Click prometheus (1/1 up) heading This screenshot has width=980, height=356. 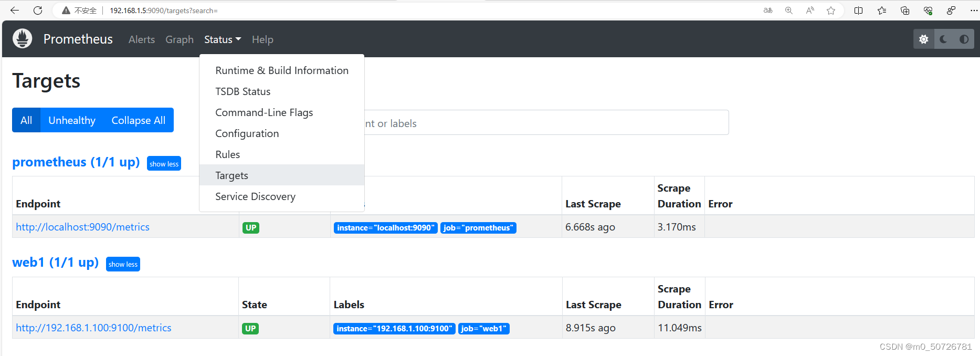(76, 162)
